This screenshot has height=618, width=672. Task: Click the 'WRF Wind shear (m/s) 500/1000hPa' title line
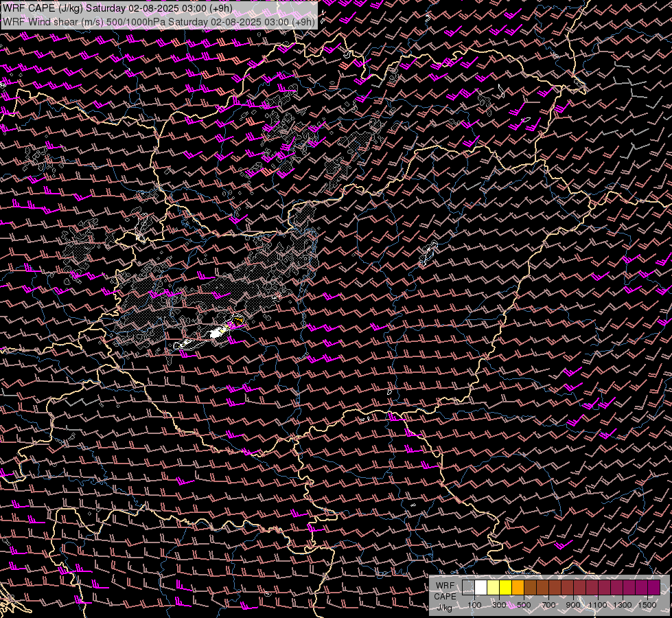pos(159,21)
